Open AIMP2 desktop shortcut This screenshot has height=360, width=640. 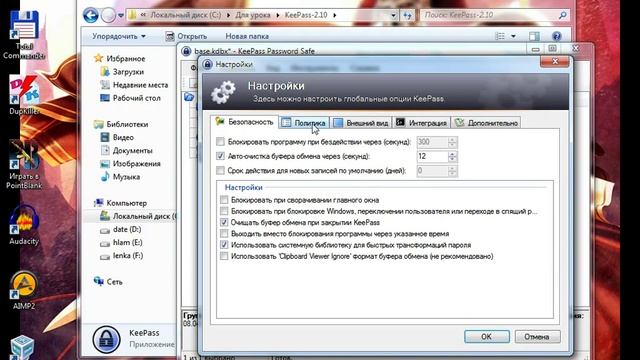point(24,289)
